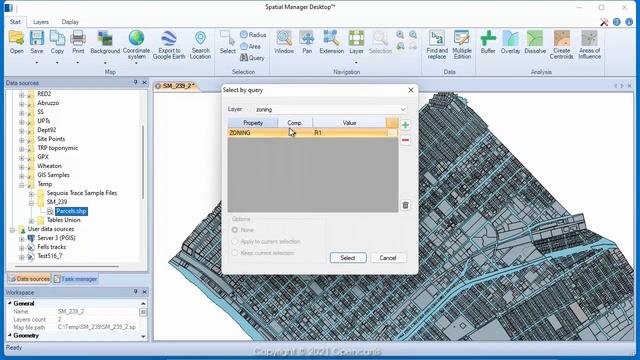Collapse the General workspace section

pos(10,303)
